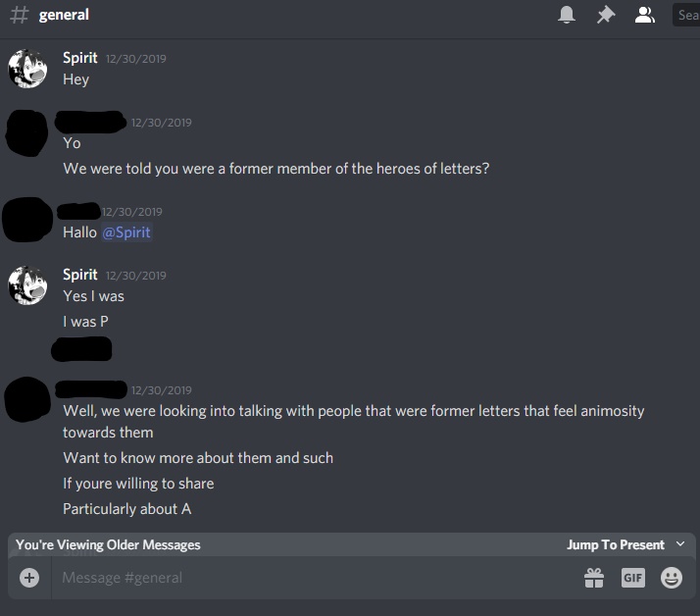
Task: Show pinned messages with pin icon
Action: click(x=605, y=15)
